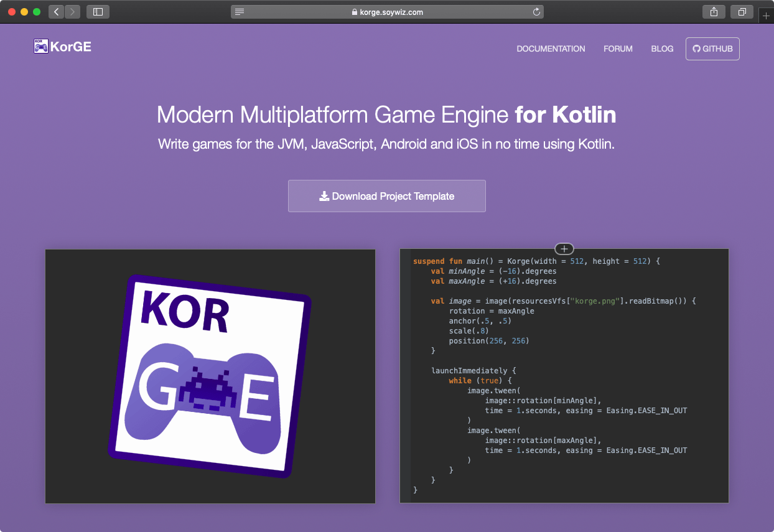
Task: Reload the page with the refresh icon
Action: click(536, 11)
